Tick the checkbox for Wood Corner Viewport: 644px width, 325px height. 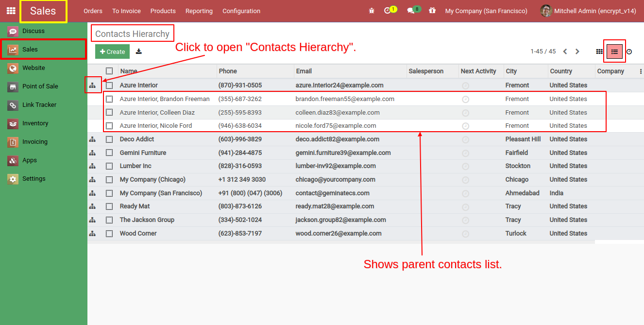point(109,233)
